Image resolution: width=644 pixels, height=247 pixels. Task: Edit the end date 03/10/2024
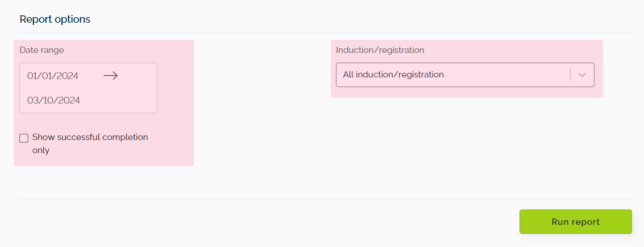[53, 100]
